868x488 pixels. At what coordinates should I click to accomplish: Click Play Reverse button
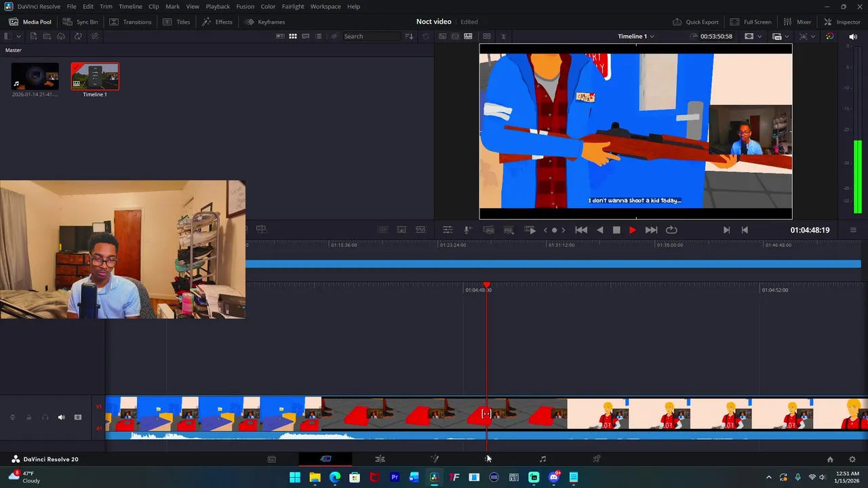pyautogui.click(x=600, y=230)
